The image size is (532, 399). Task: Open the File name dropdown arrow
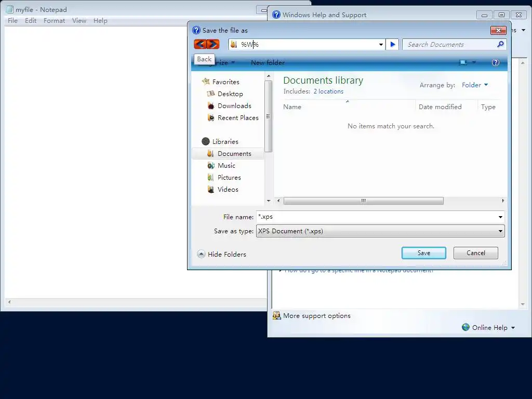(x=500, y=217)
